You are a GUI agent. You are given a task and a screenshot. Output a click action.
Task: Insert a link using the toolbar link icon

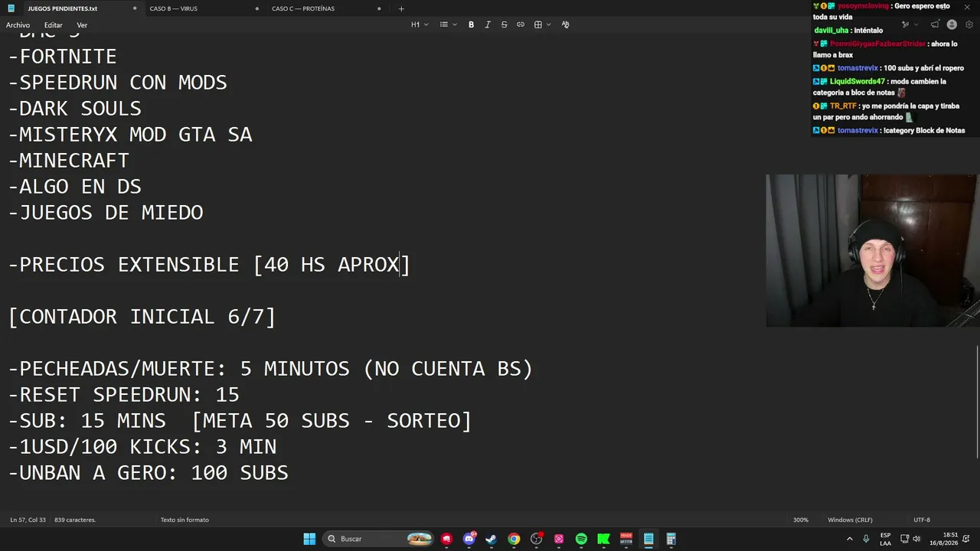521,24
